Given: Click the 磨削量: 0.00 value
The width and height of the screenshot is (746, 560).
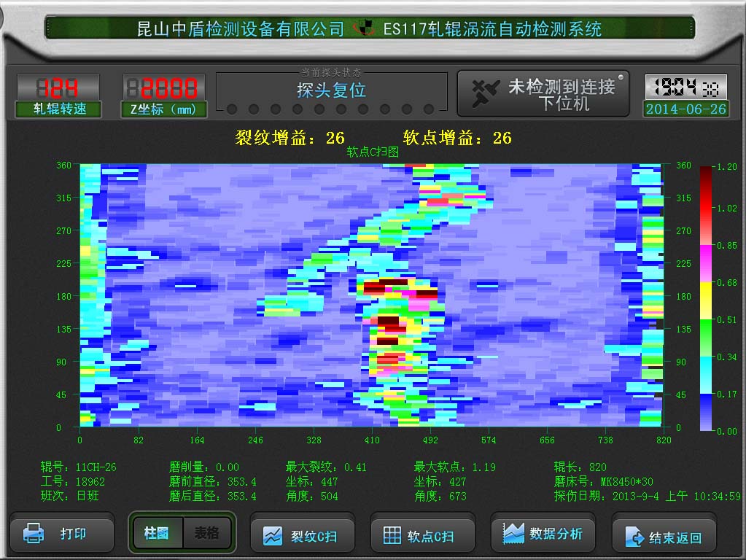Looking at the screenshot, I should [x=205, y=467].
